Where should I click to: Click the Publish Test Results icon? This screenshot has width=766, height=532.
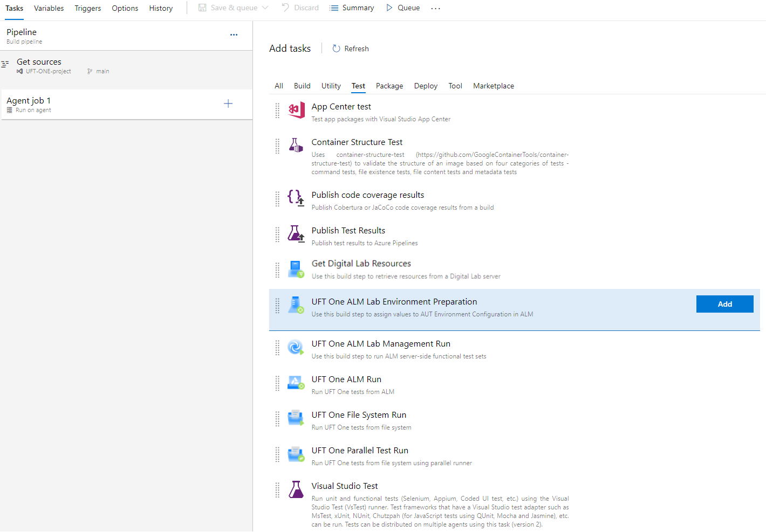coord(296,233)
